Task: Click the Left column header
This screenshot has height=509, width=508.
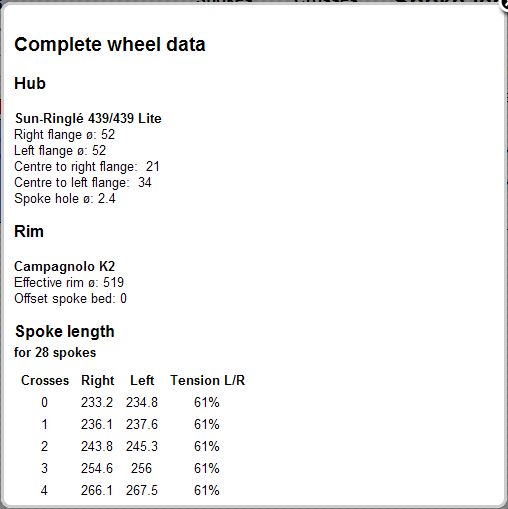Action: [x=142, y=380]
